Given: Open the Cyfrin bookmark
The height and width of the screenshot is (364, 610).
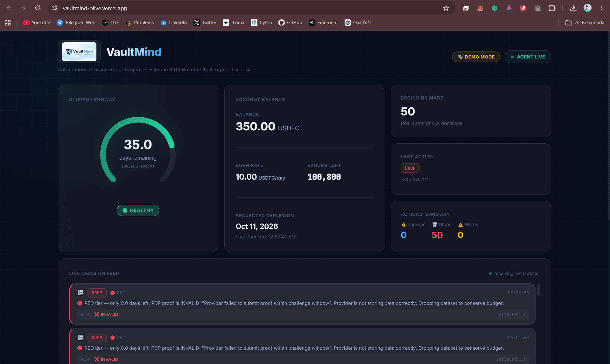Looking at the screenshot, I should pyautogui.click(x=262, y=23).
